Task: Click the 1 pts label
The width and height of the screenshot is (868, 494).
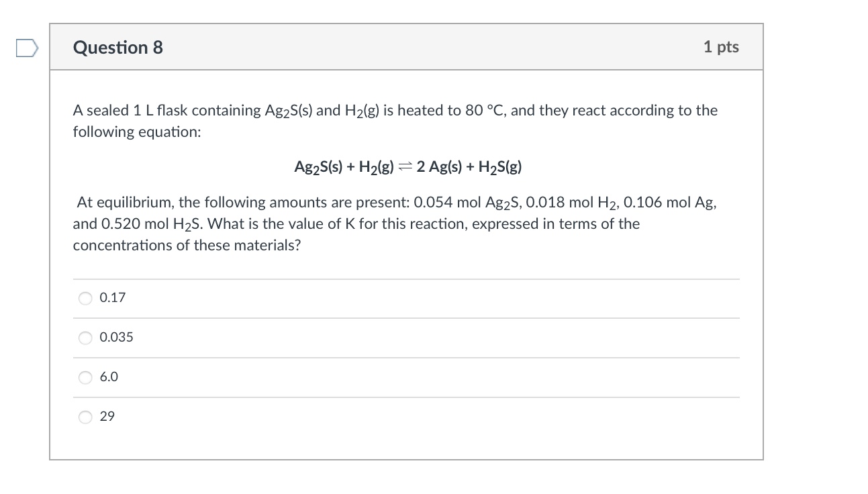Action: [722, 47]
